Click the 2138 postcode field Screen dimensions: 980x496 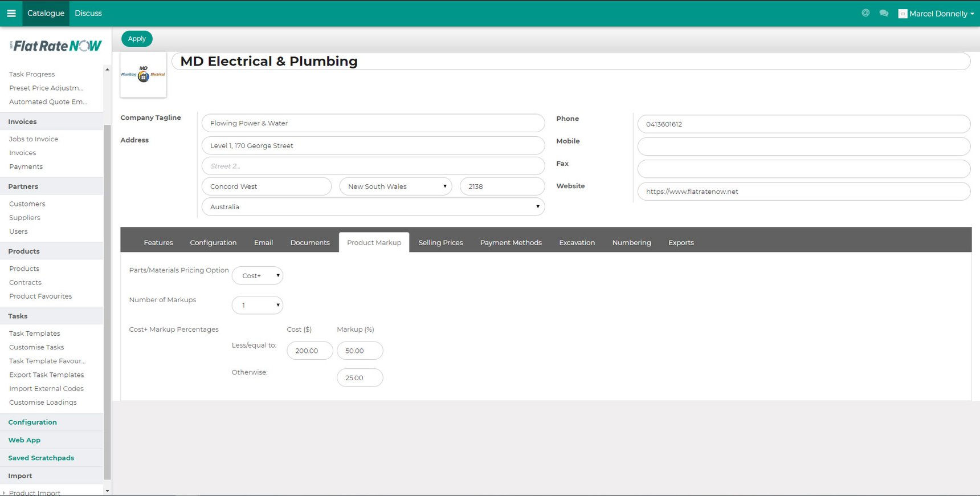(x=502, y=186)
